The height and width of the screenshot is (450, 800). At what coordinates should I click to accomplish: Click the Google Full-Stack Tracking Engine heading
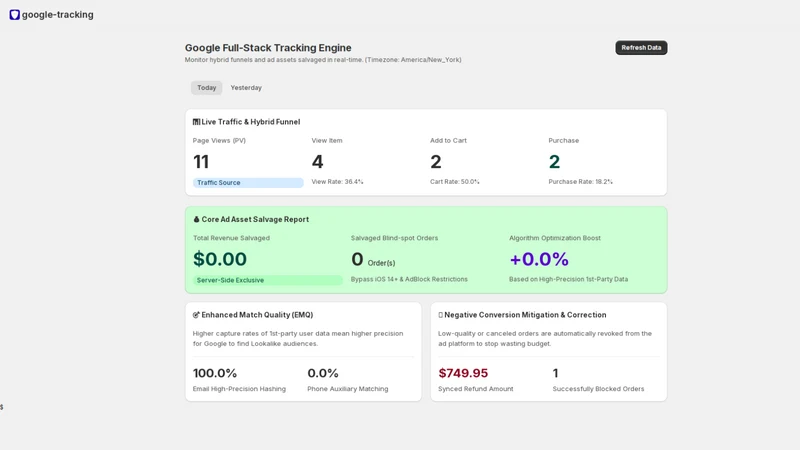coord(268,47)
